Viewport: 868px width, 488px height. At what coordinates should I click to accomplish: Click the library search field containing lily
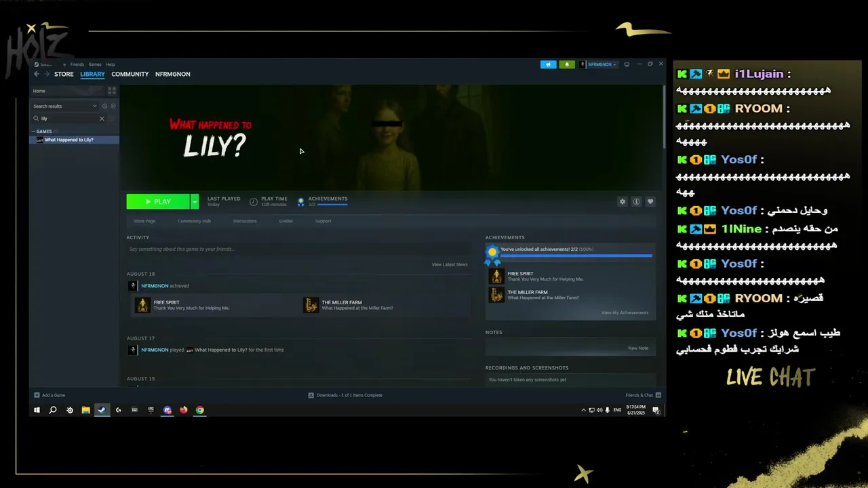68,119
